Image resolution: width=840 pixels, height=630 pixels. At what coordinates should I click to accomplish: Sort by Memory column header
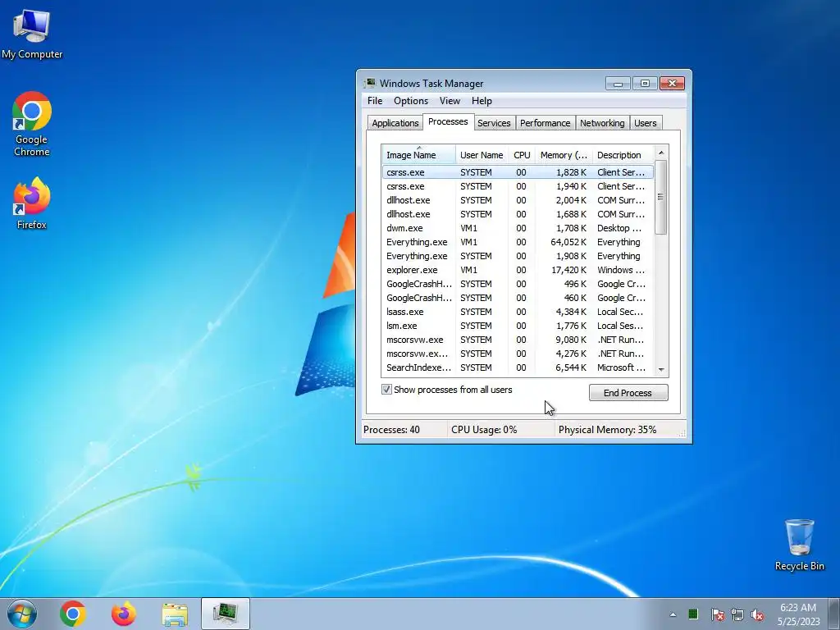(x=564, y=155)
